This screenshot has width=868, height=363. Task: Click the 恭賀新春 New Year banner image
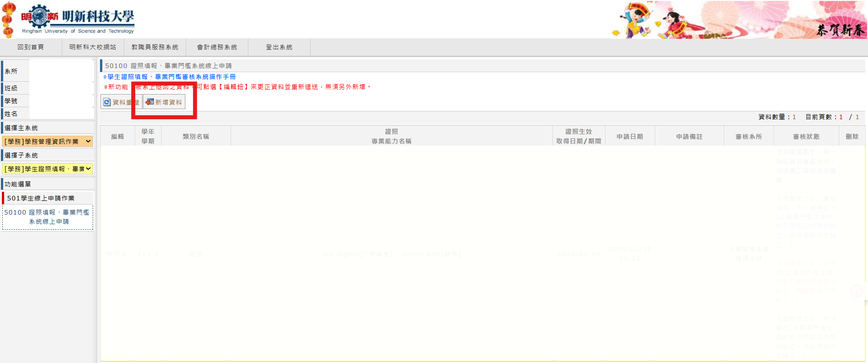pyautogui.click(x=738, y=20)
